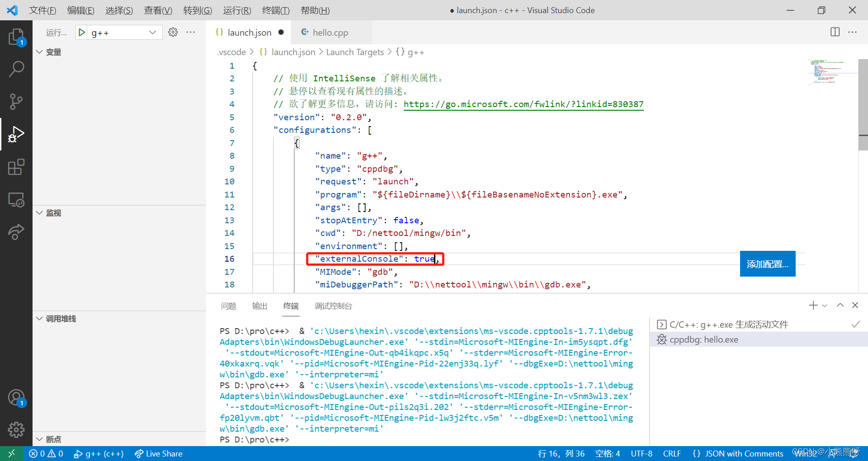Open problems count in status bar
This screenshot has height=461, width=868.
point(46,453)
